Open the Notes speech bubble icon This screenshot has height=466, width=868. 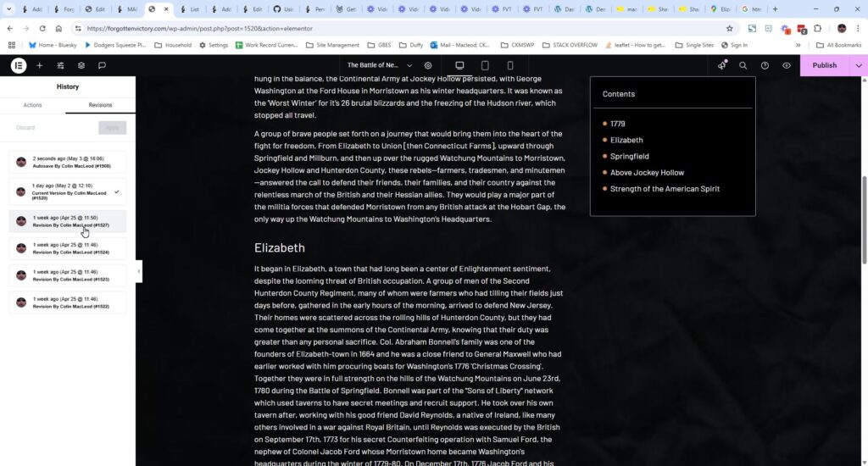102,65
